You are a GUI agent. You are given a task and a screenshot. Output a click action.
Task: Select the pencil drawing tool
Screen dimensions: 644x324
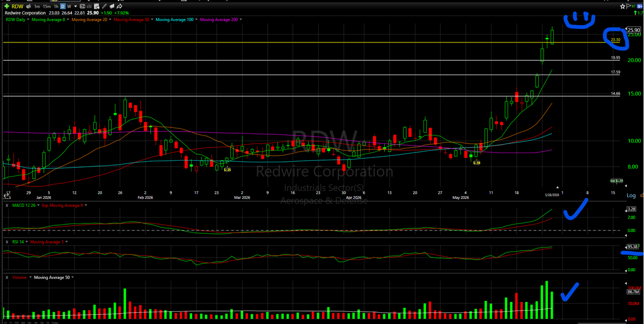click(105, 6)
